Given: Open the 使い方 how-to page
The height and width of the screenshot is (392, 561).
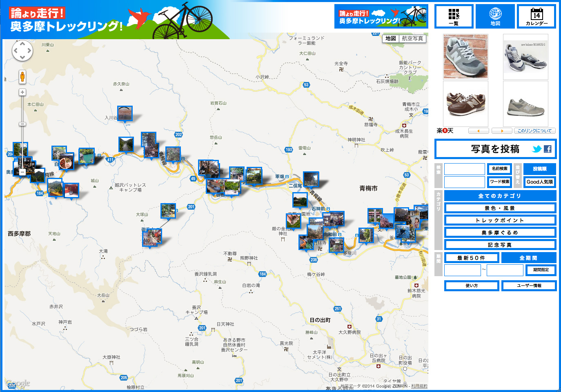Looking at the screenshot, I should coord(472,286).
